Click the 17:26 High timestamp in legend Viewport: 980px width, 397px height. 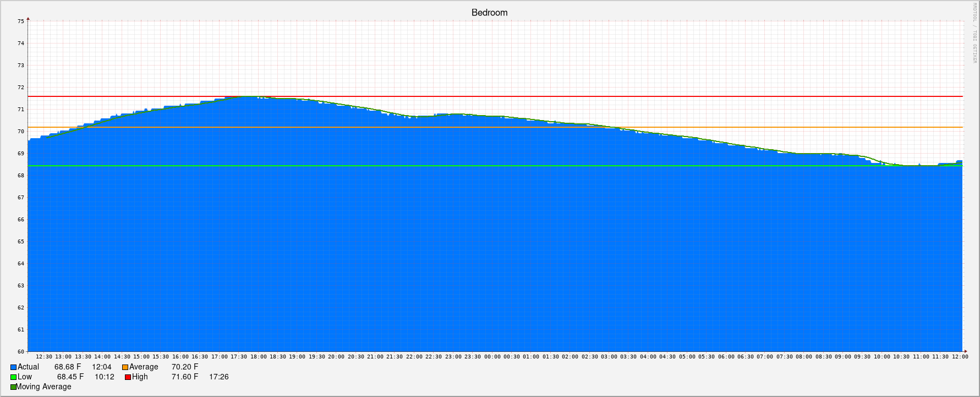(x=219, y=377)
